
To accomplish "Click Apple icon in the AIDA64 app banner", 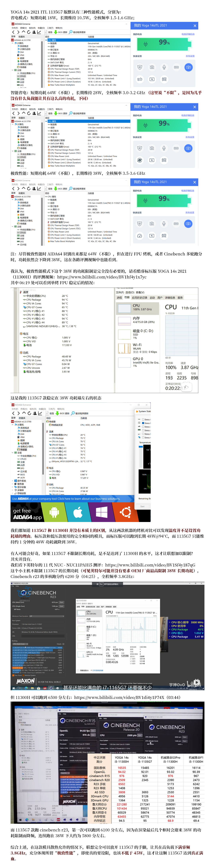I will click(78, 512).
